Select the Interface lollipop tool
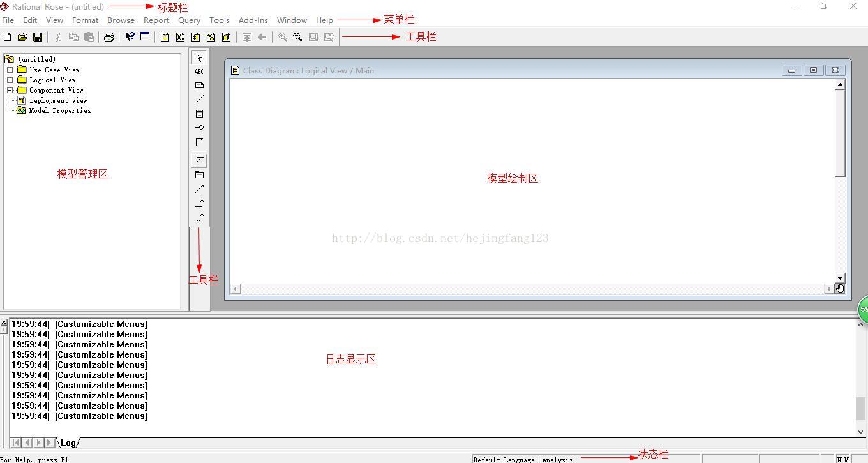 [199, 128]
